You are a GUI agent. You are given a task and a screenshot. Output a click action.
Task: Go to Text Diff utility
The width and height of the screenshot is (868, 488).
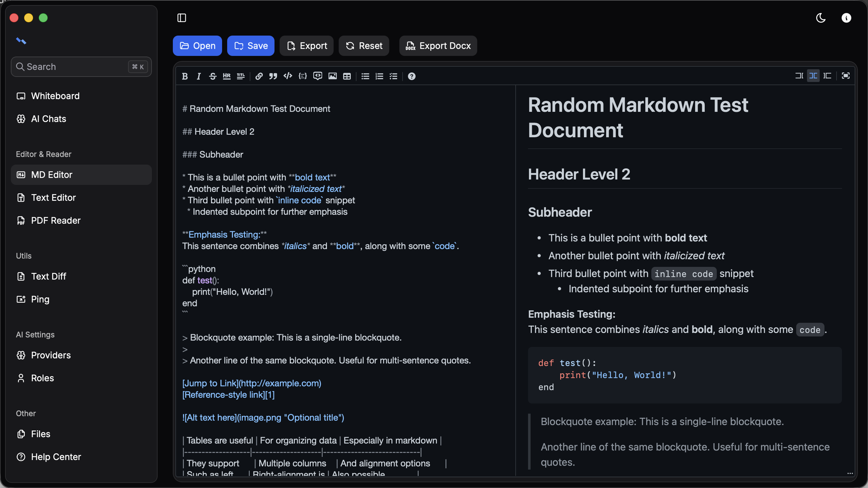pos(49,276)
